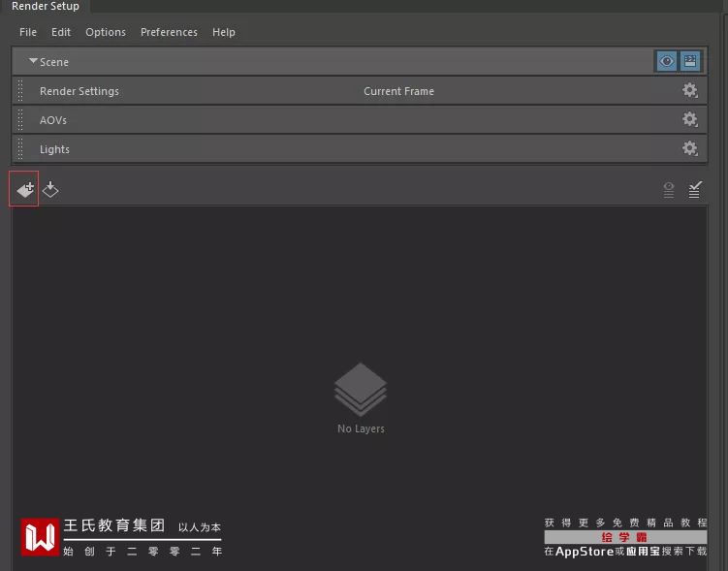This screenshot has height=571, width=728.
Task: Click the Scene header label
Action: click(x=54, y=62)
